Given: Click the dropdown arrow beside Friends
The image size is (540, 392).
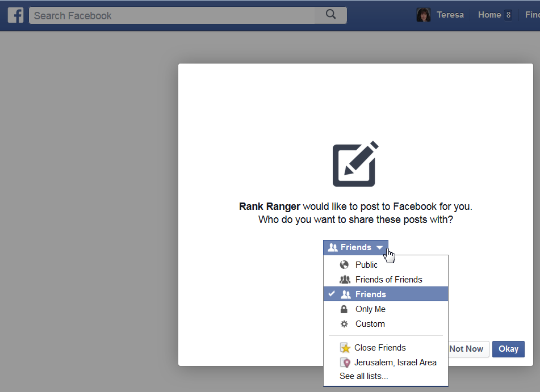Looking at the screenshot, I should pyautogui.click(x=379, y=247).
